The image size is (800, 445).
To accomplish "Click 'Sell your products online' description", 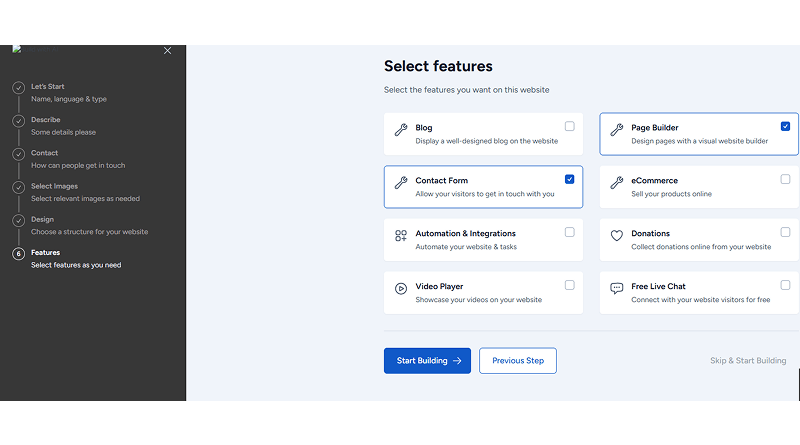I will 671,194.
